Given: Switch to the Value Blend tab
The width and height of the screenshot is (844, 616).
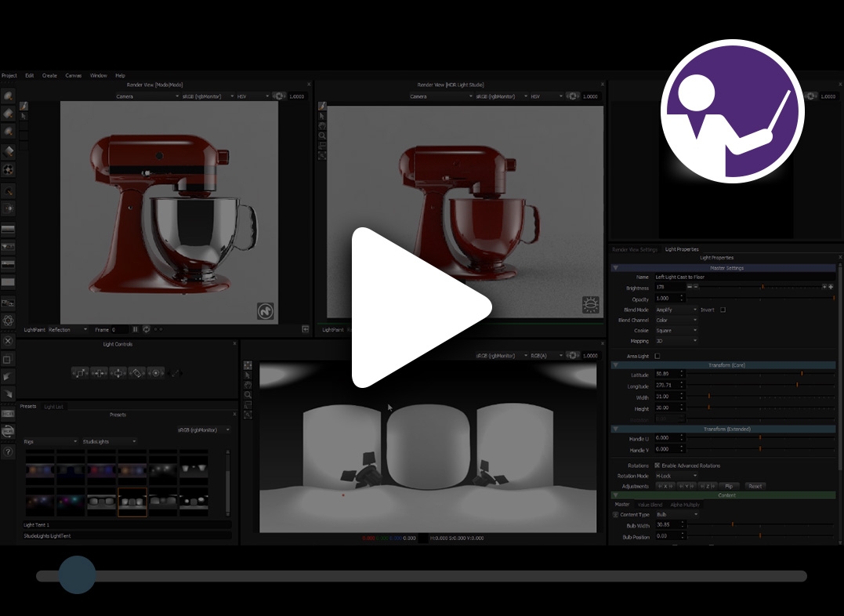Looking at the screenshot, I should click(650, 505).
